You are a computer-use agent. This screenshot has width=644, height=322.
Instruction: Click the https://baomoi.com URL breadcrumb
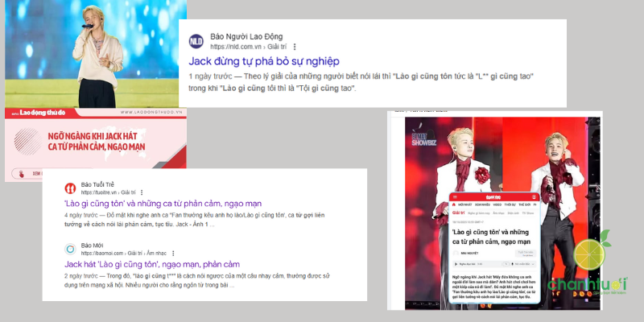[x=103, y=253]
